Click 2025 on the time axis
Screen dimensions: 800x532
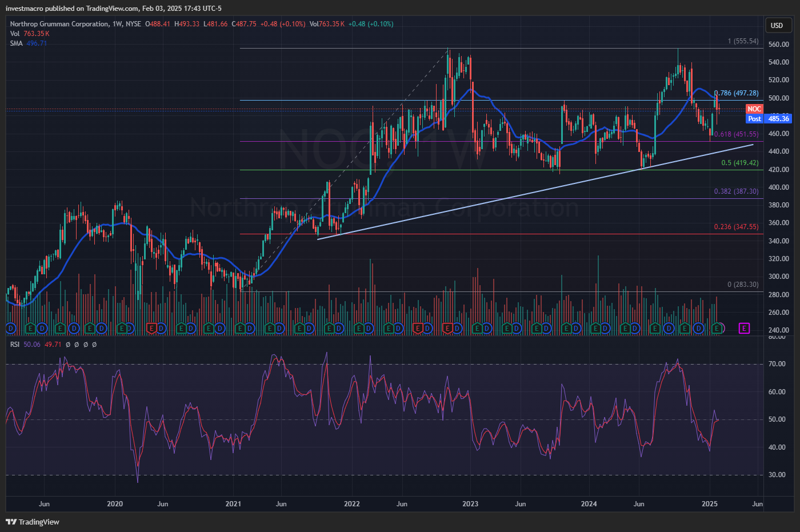[710, 504]
